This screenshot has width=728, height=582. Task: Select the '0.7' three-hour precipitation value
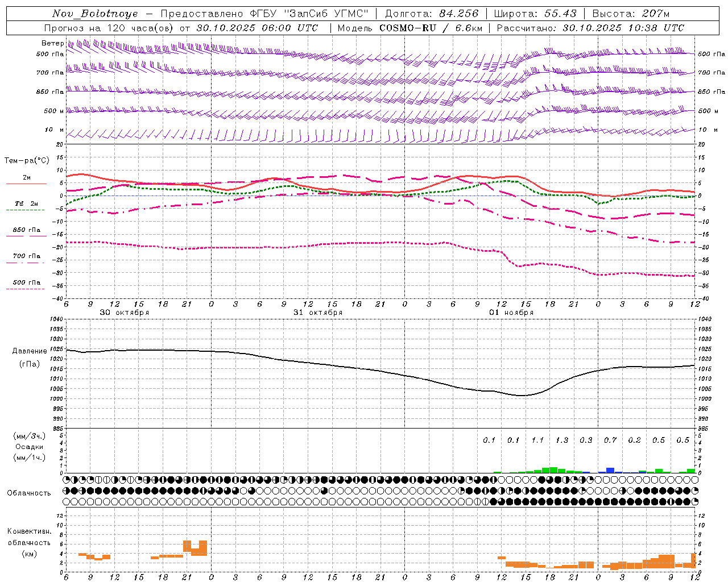pyautogui.click(x=610, y=440)
